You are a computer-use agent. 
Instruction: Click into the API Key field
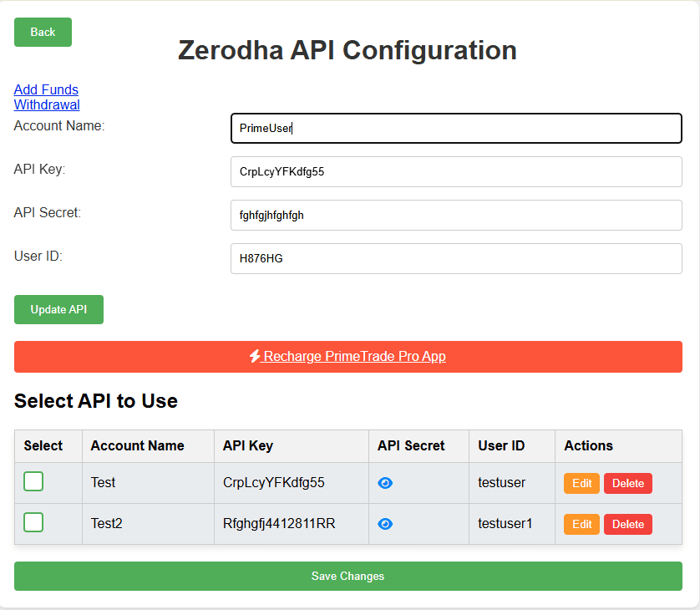456,171
